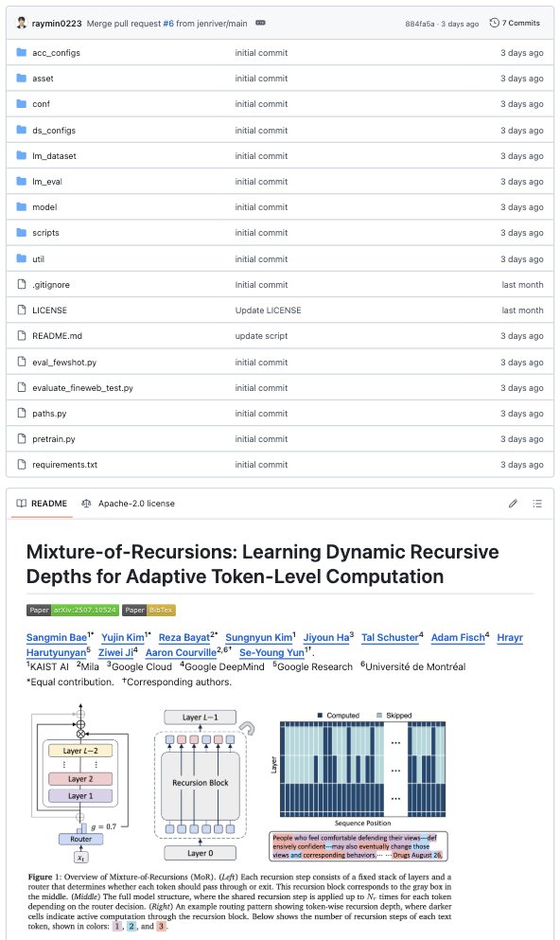The image size is (560, 940).
Task: Click the ds_configs folder icon
Action: point(22,130)
